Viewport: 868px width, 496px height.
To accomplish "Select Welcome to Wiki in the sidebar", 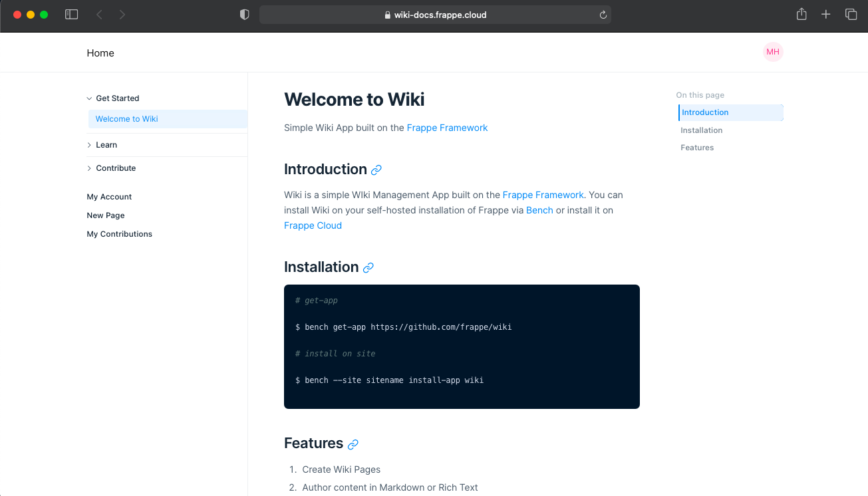I will pos(168,119).
